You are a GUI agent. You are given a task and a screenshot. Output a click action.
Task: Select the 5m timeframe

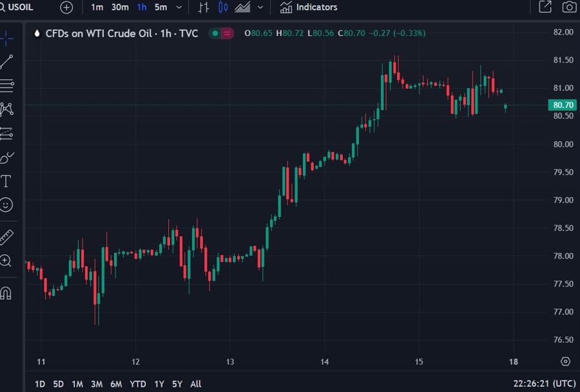[160, 7]
